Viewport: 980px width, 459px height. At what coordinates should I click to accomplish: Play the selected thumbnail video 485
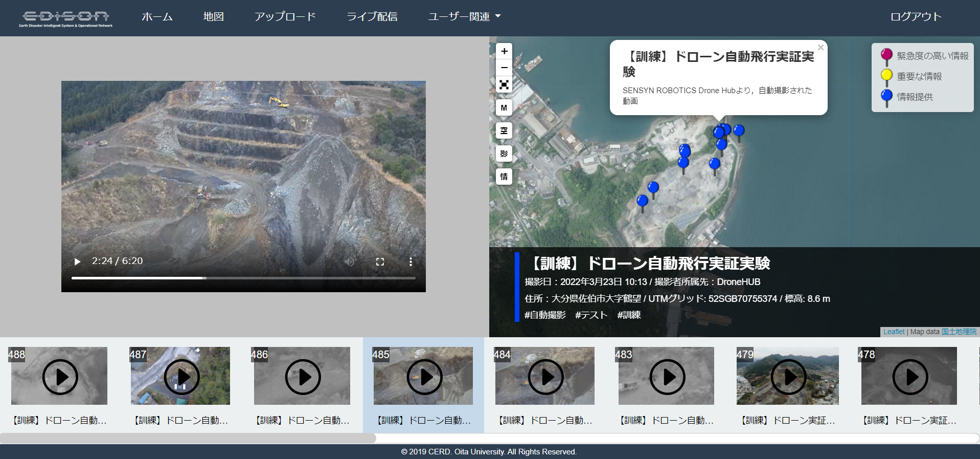click(424, 377)
